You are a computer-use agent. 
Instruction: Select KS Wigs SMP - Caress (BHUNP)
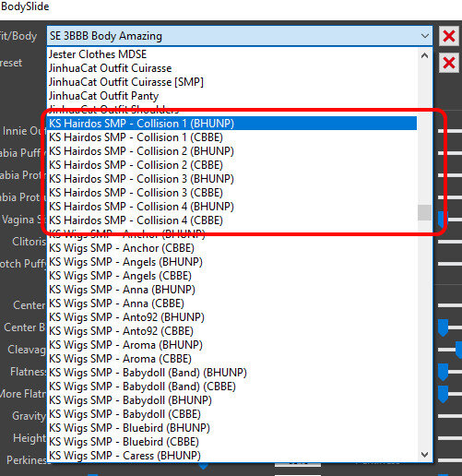[232, 456]
